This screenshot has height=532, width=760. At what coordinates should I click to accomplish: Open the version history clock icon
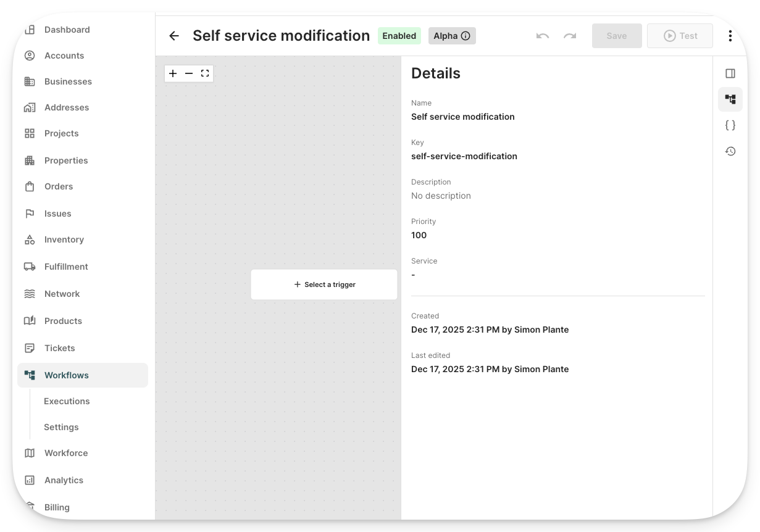point(730,151)
